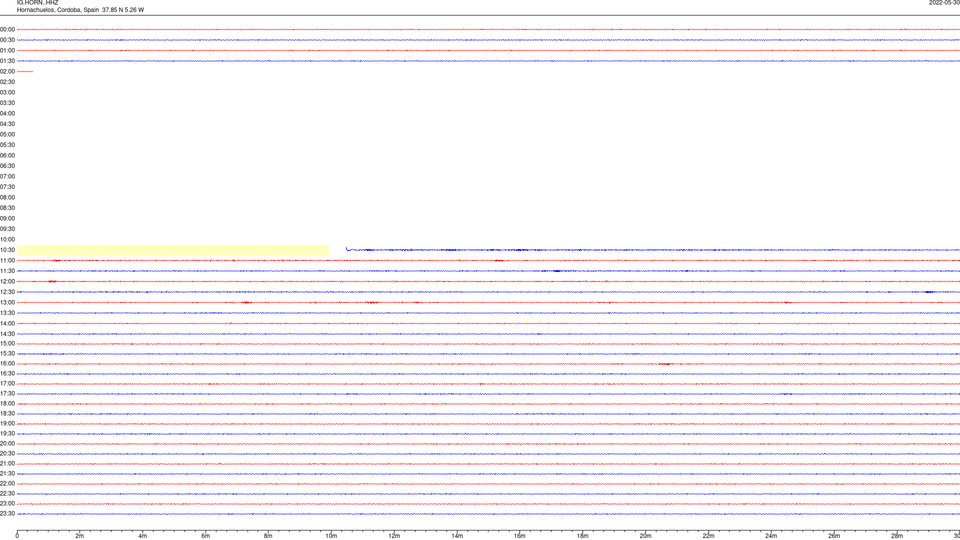960x540 pixels.
Task: Select the 11:00 time label
Action: (x=7, y=260)
